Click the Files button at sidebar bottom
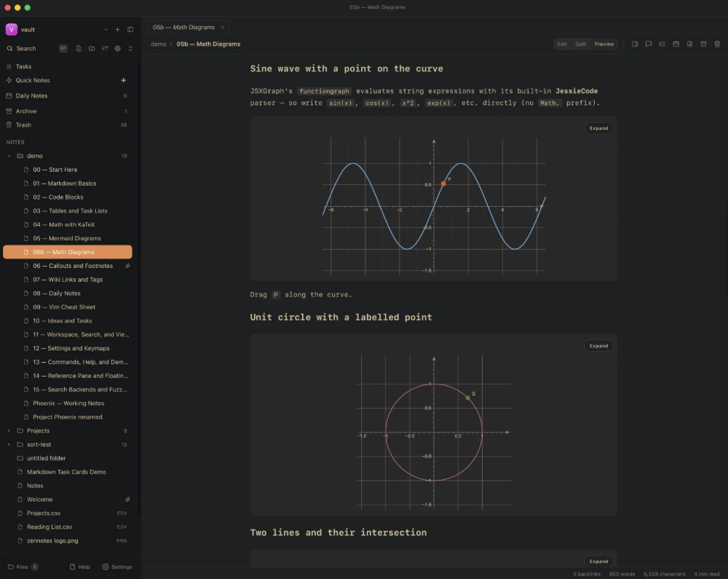The width and height of the screenshot is (728, 579). [x=23, y=567]
